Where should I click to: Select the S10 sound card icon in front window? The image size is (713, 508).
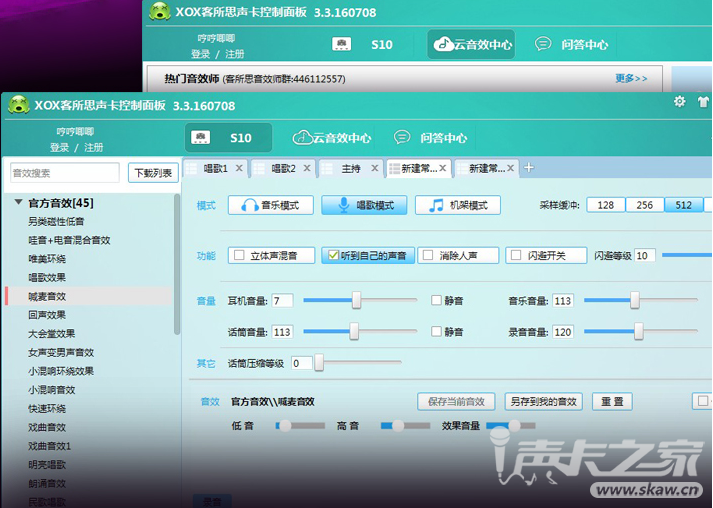200,137
